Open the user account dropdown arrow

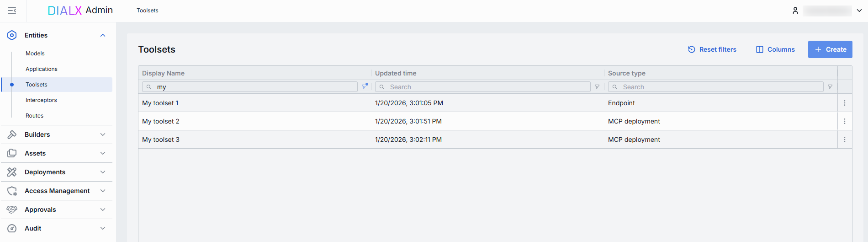click(859, 11)
